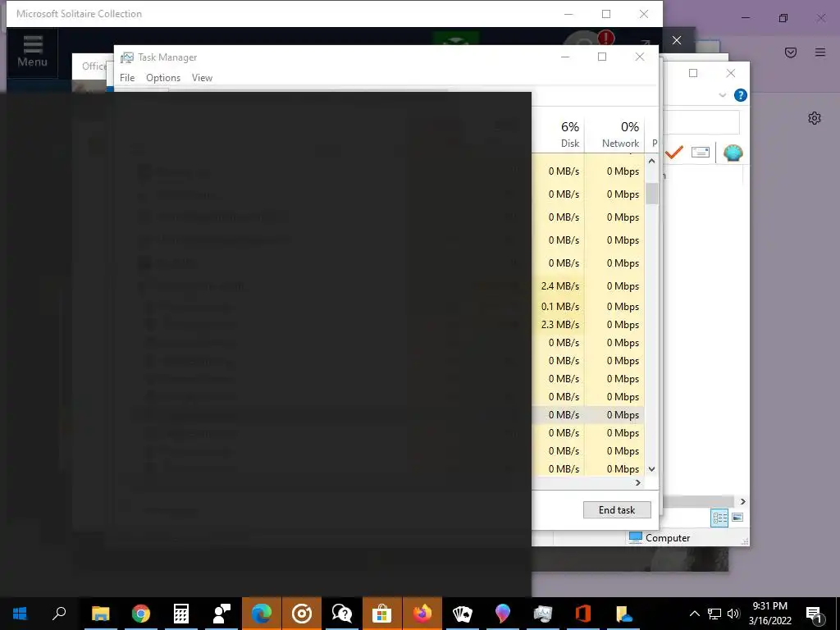Open the Firefox hamburger application menu
Screen dimensions: 840x630
click(x=820, y=52)
